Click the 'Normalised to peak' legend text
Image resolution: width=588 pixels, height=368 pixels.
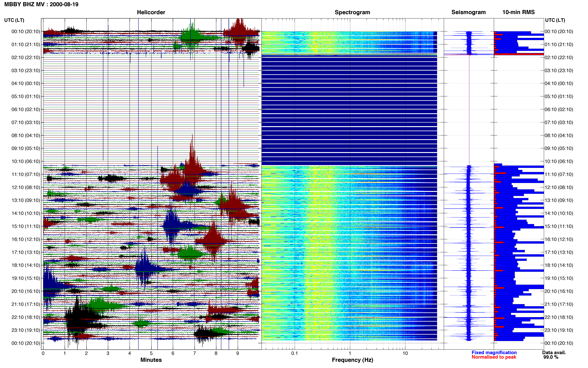tap(494, 357)
